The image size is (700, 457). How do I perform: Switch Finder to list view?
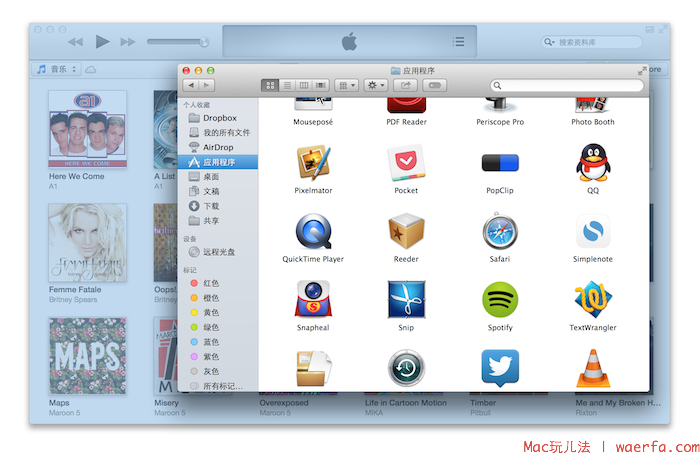(x=287, y=85)
